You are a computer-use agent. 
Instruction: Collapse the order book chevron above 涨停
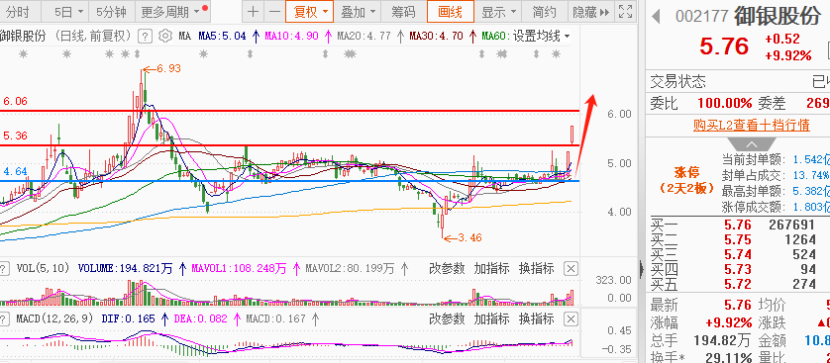click(x=752, y=143)
